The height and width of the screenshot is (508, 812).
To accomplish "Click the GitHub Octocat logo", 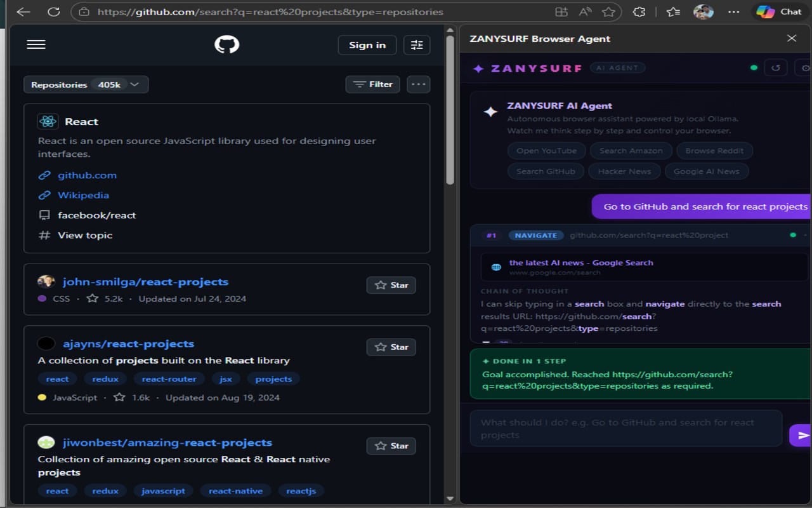I will [226, 44].
